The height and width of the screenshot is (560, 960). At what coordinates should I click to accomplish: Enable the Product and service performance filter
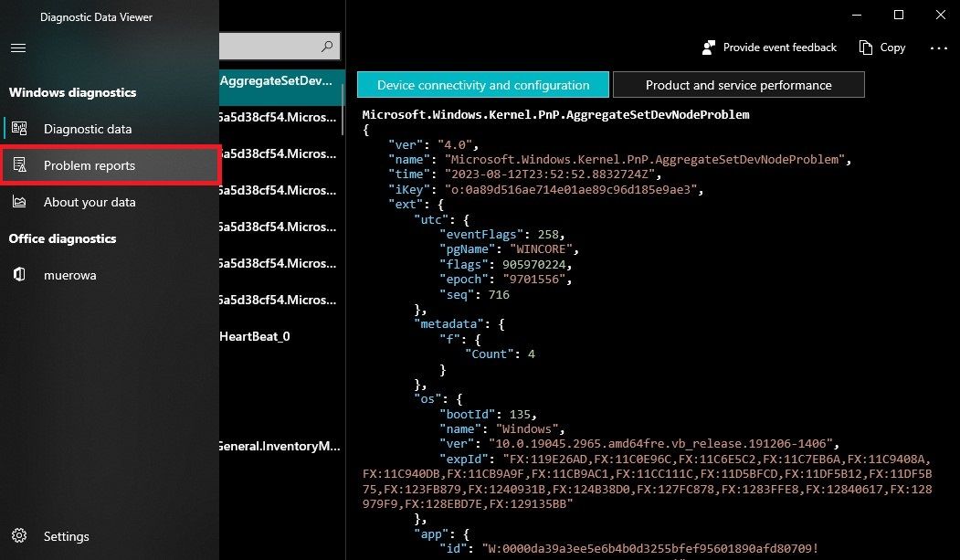pyautogui.click(x=739, y=84)
